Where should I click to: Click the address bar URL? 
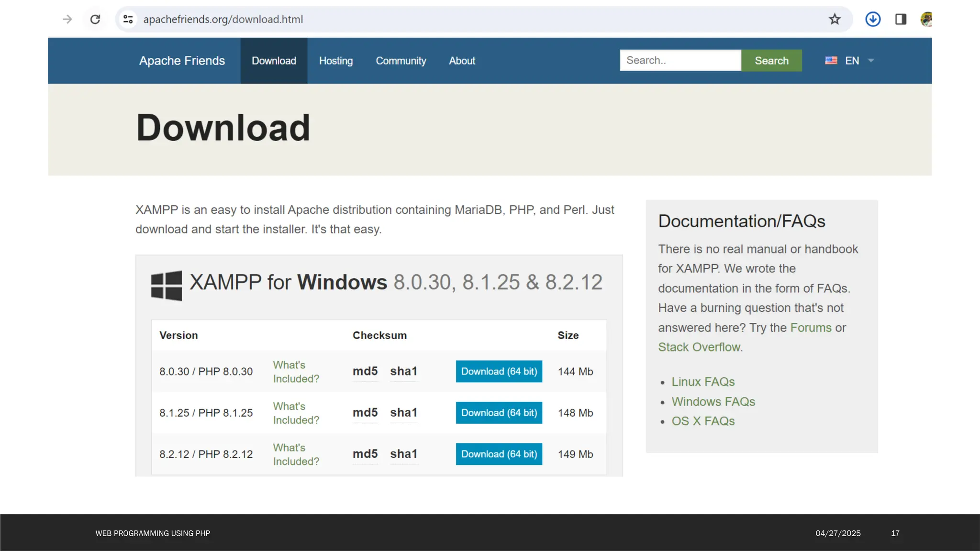[x=223, y=19]
